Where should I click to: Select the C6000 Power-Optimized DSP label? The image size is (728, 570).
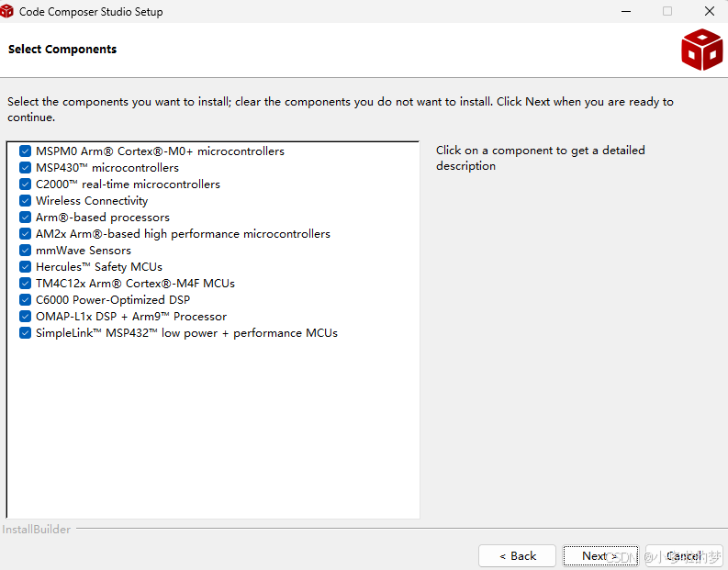(x=113, y=300)
